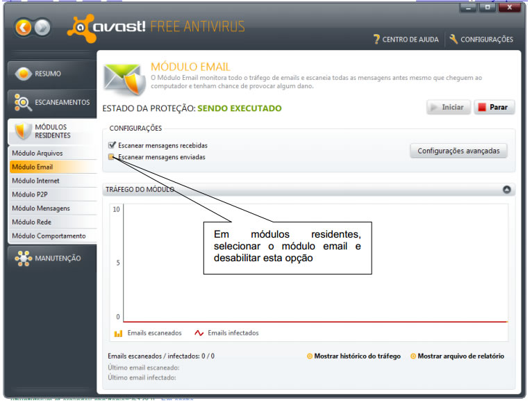Go back with the orange back arrow
This screenshot has height=403, width=532.
(24, 27)
